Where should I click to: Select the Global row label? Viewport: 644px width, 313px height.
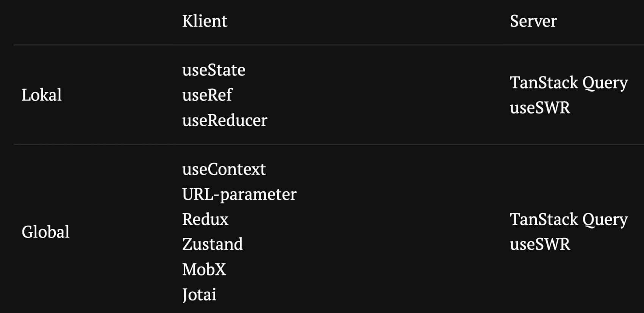[45, 232]
